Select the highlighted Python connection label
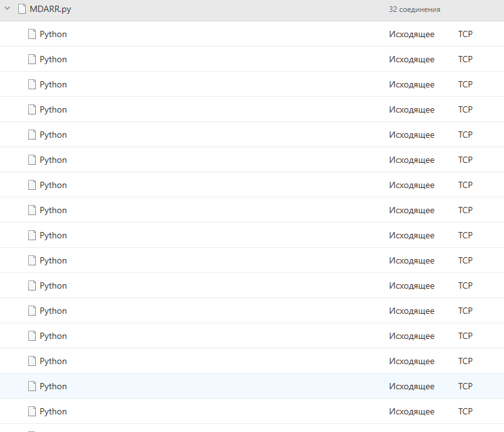This screenshot has height=432, width=504. click(x=53, y=386)
